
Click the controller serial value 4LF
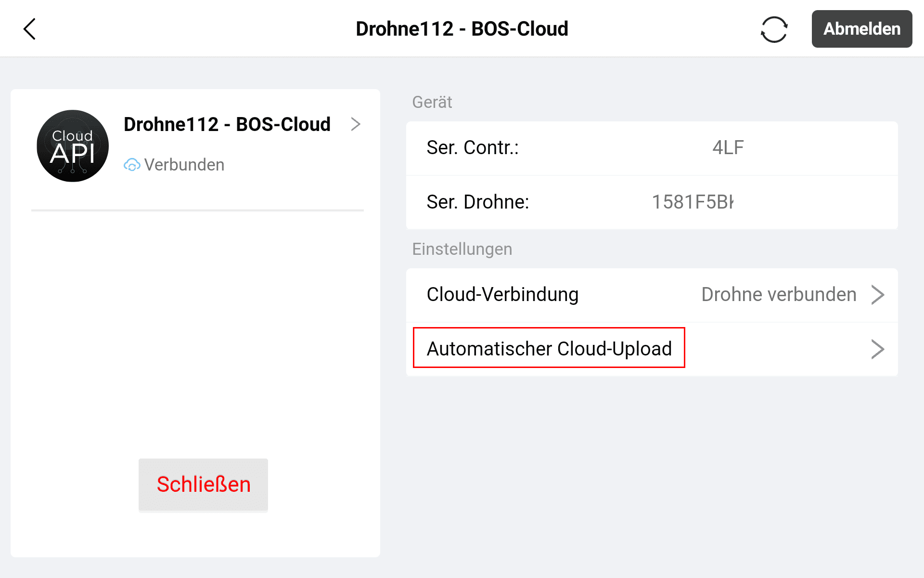728,147
